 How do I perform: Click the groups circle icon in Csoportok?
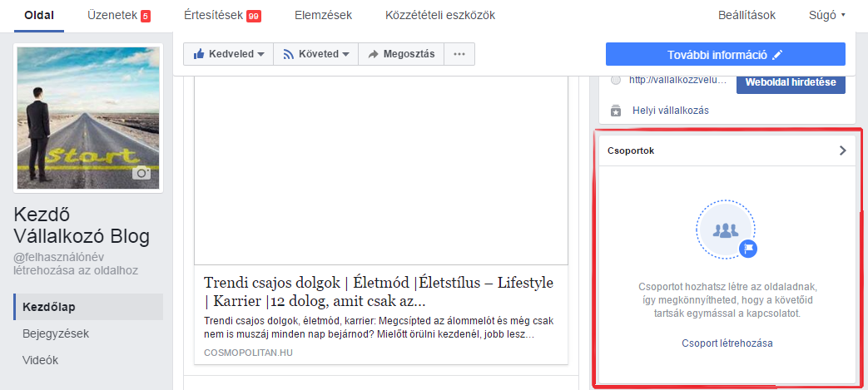click(x=726, y=229)
